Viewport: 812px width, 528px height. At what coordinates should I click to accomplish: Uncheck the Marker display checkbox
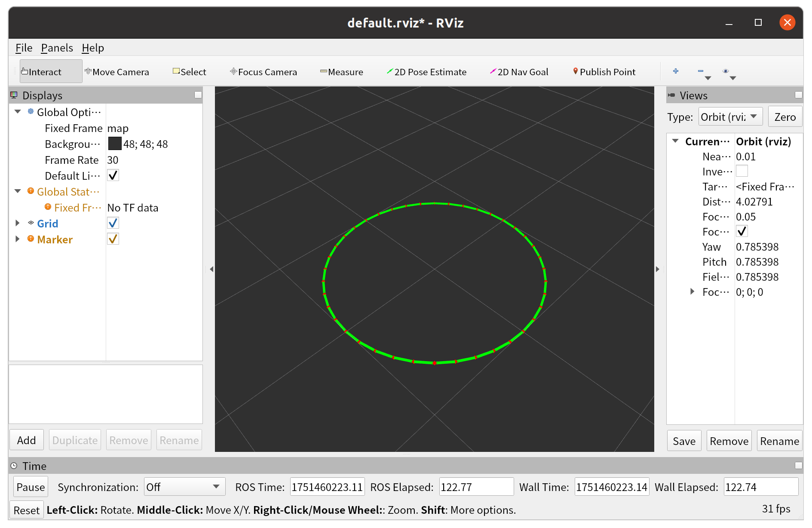[x=113, y=239]
